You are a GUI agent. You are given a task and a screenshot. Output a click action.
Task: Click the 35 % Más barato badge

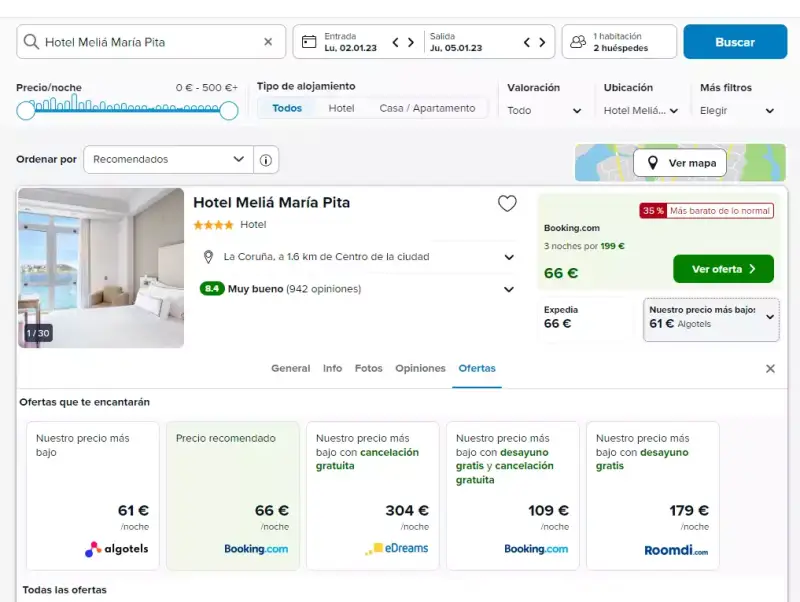coord(707,211)
